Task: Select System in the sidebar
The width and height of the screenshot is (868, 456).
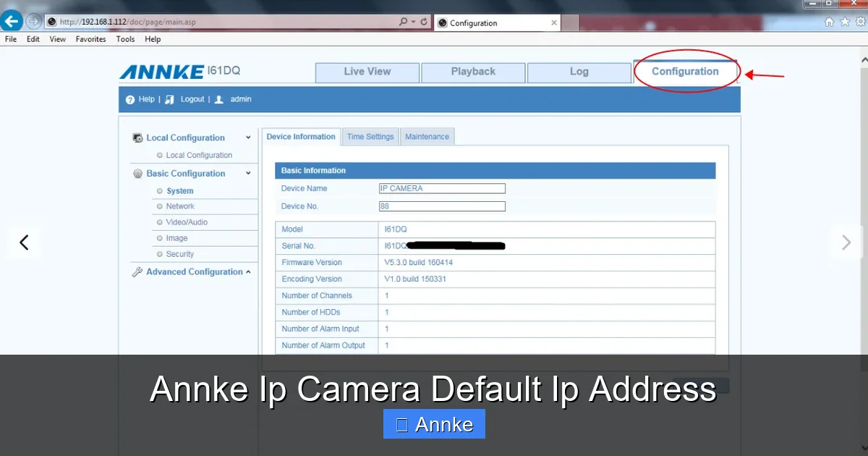Action: 180,191
